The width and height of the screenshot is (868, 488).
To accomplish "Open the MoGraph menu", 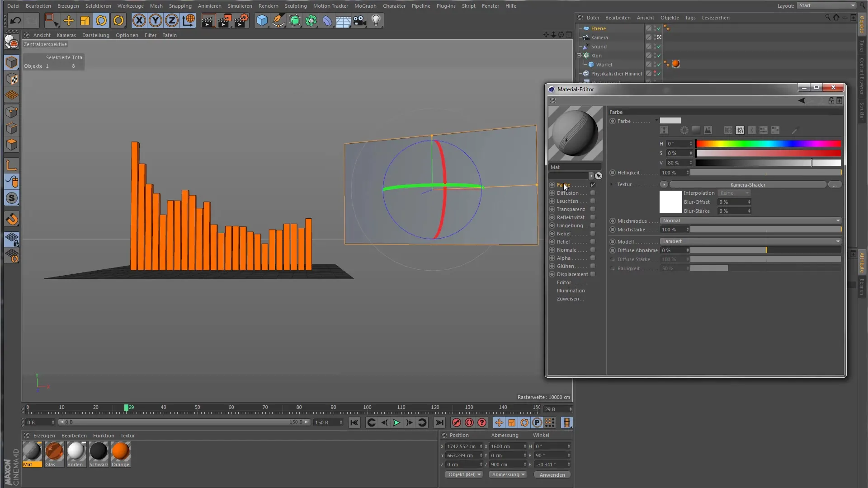I will tap(365, 6).
